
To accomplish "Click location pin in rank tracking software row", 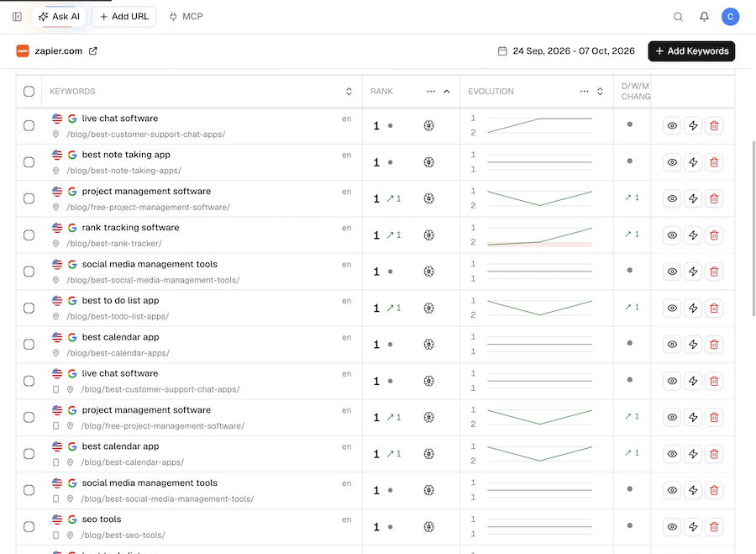I will (x=56, y=244).
